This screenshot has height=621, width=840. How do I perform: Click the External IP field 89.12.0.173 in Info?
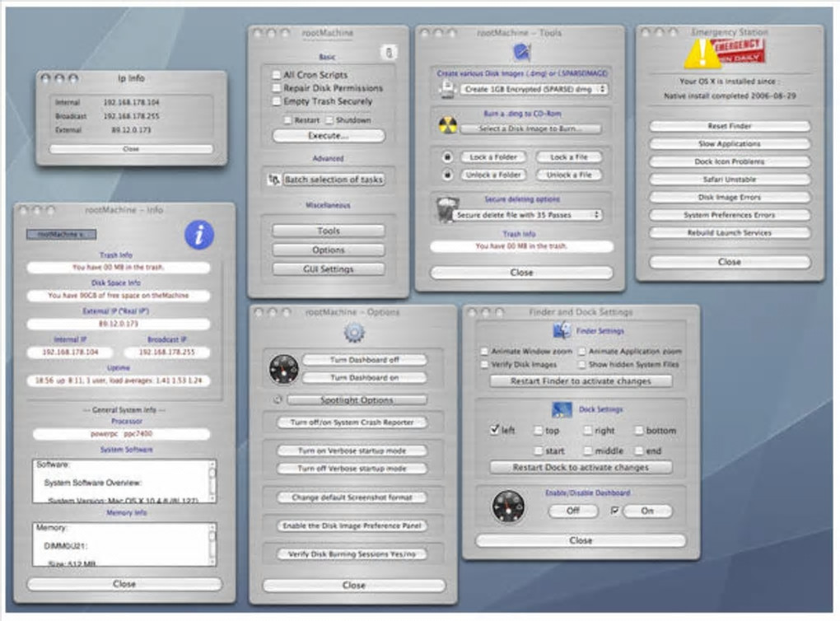[119, 324]
